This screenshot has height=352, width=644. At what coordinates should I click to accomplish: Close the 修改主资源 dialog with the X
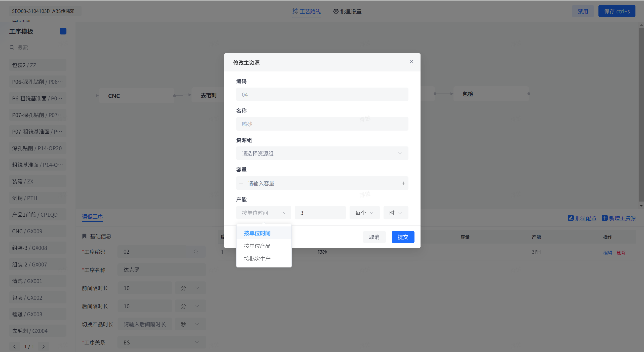tap(411, 61)
